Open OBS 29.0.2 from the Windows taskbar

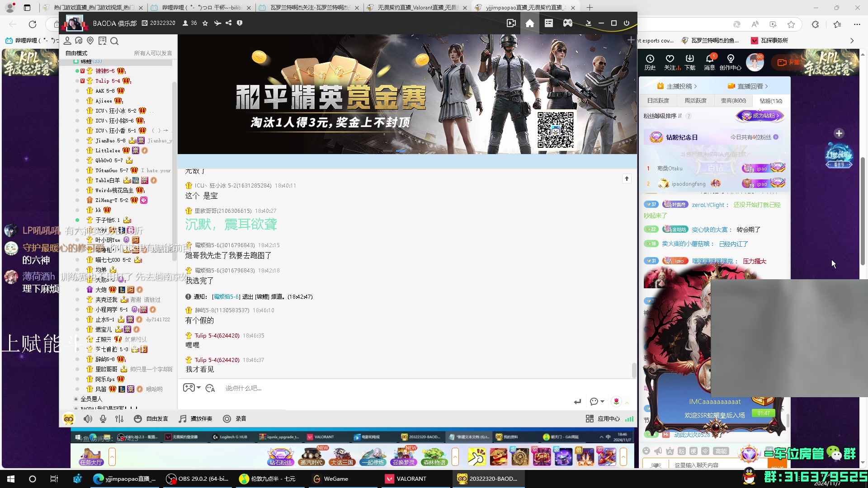pos(198,479)
